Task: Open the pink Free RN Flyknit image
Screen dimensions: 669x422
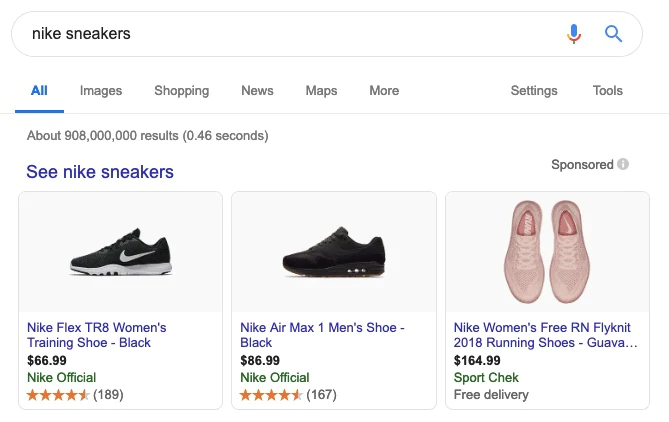Action: pyautogui.click(x=547, y=251)
